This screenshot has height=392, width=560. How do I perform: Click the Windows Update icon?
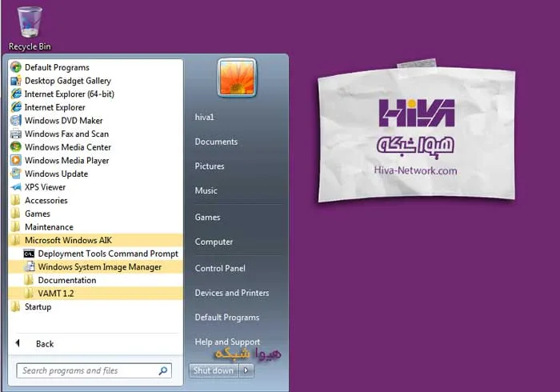[x=16, y=174]
